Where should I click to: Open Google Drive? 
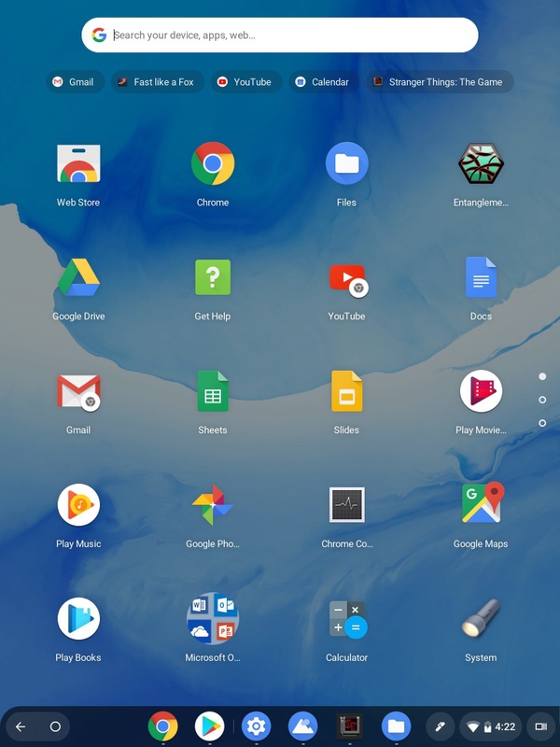point(78,277)
